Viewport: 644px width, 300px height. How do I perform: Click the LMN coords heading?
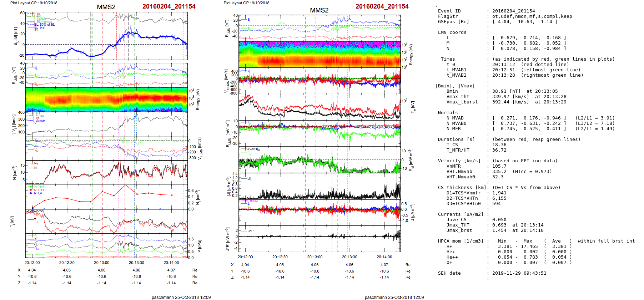pyautogui.click(x=452, y=32)
